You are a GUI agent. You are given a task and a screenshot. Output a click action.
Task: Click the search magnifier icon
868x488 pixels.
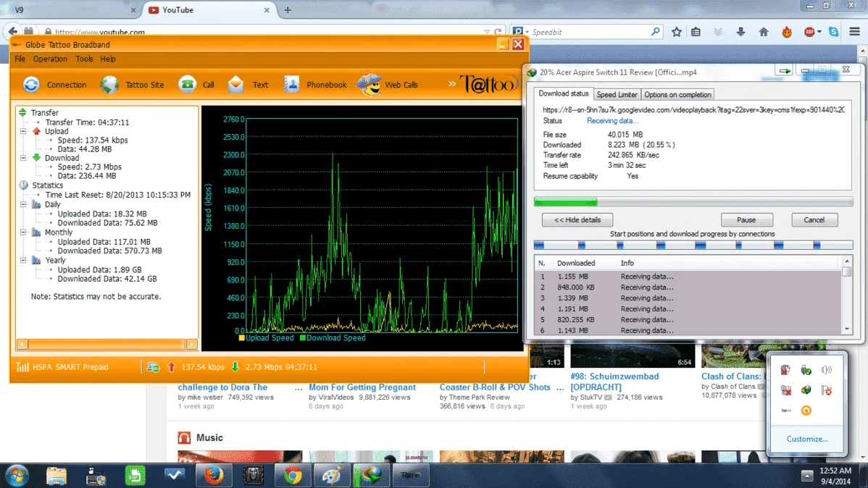[x=656, y=32]
